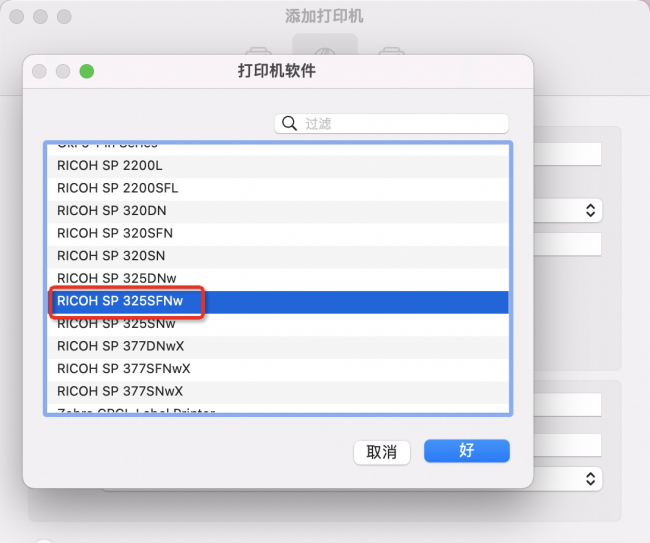Select RICOH SP 377SNwX row
The image size is (650, 543).
pyautogui.click(x=278, y=391)
